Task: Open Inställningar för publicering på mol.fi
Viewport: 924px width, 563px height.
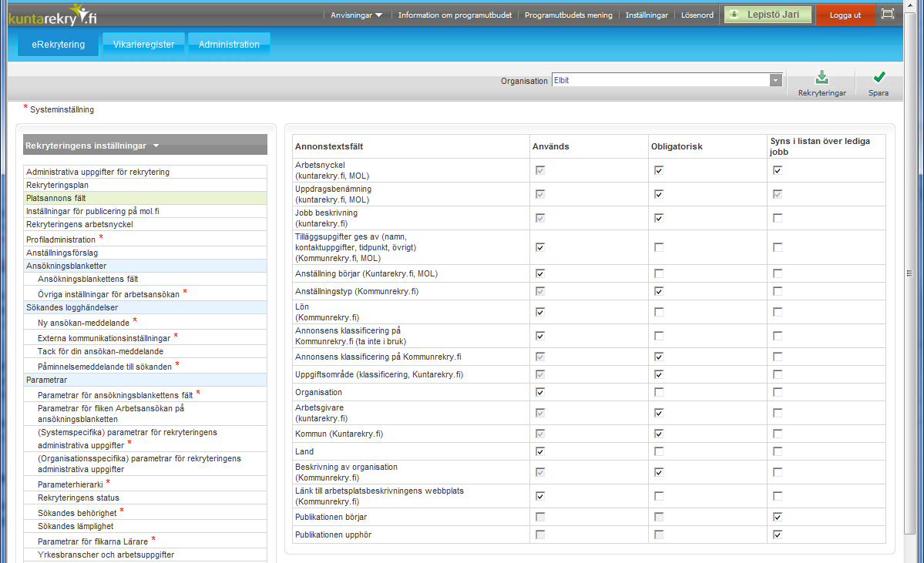Action: (x=145, y=211)
